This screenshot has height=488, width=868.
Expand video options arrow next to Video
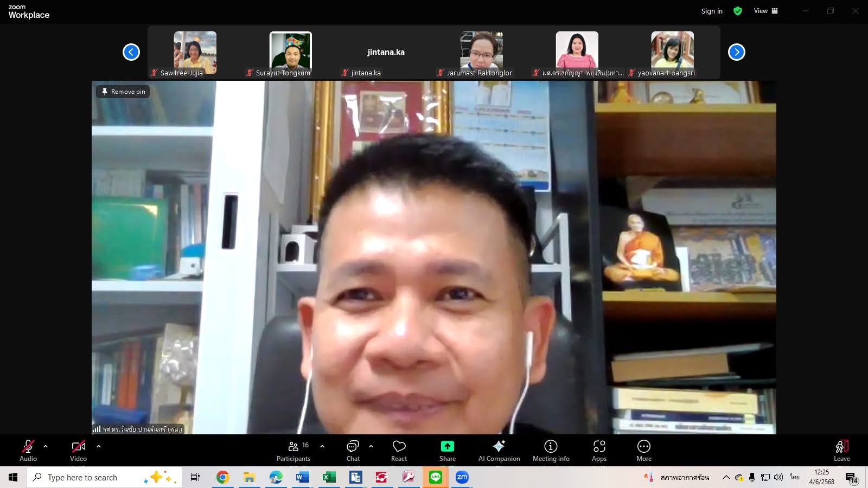[99, 446]
